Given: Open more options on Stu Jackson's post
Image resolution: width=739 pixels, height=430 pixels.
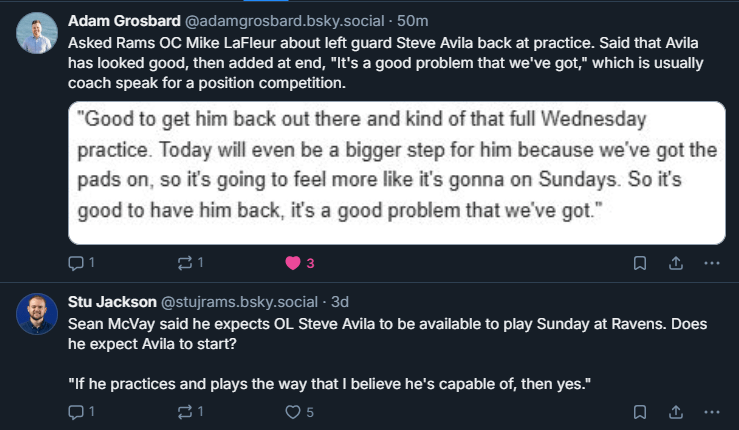Looking at the screenshot, I should (712, 411).
